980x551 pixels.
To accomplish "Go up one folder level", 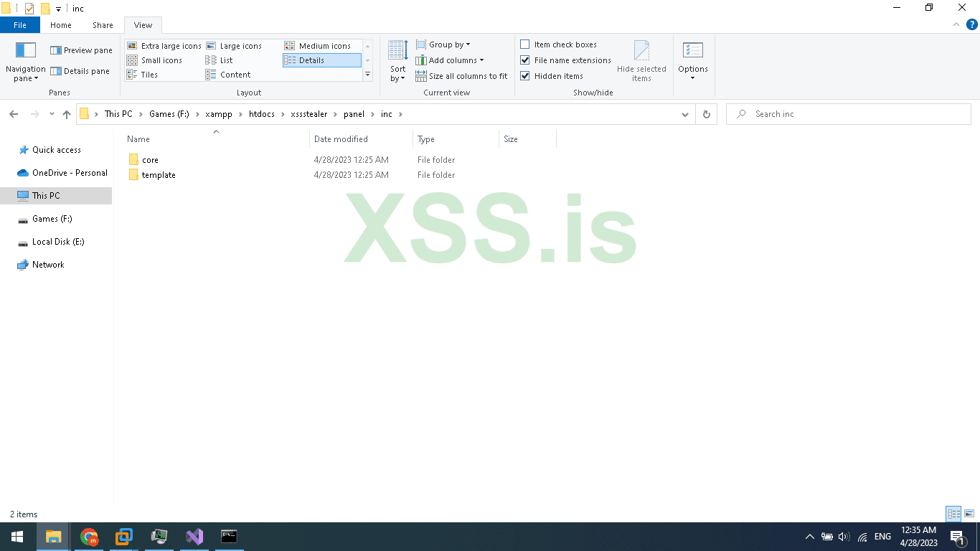I will 67,114.
